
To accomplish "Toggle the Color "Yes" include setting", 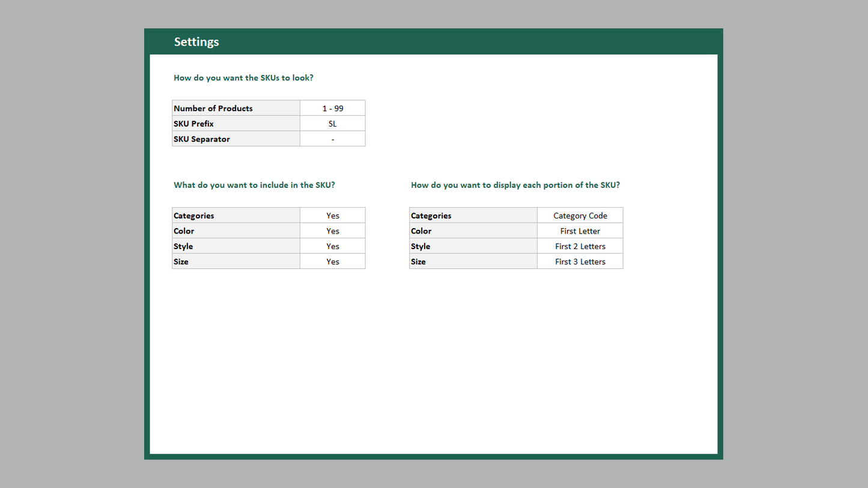I will 332,231.
